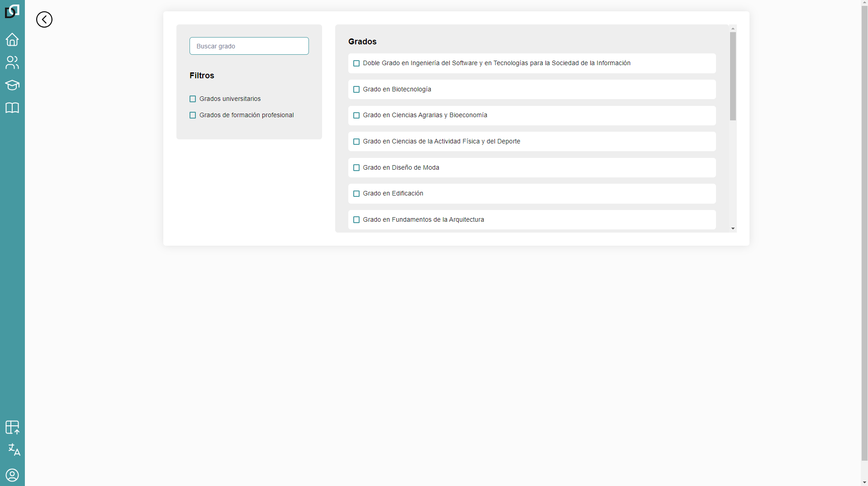The image size is (868, 486).
Task: Click the Grados heading
Action: click(x=362, y=42)
